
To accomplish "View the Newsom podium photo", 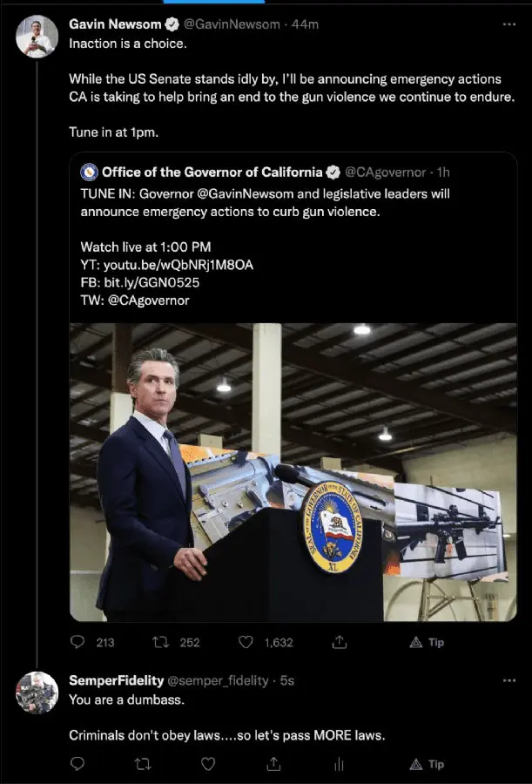I will 293,471.
